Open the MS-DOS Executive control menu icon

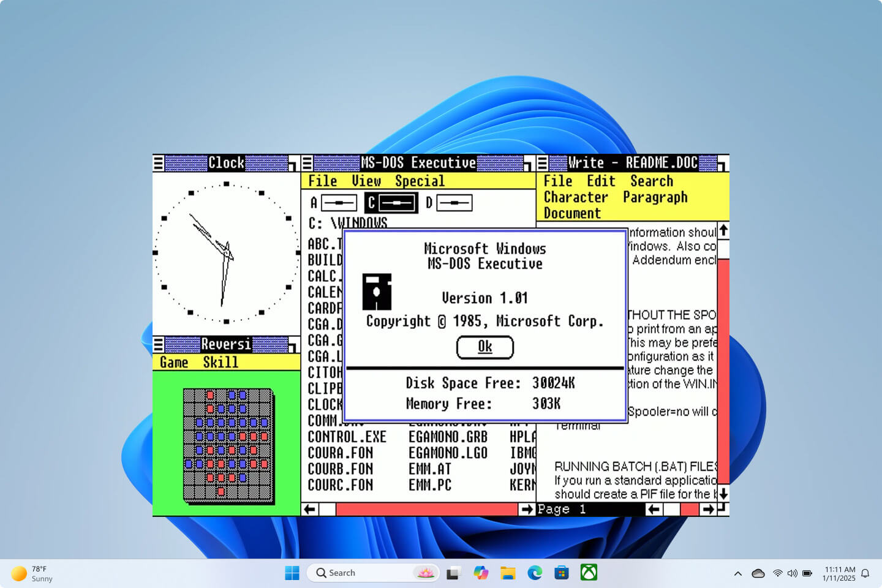point(306,162)
